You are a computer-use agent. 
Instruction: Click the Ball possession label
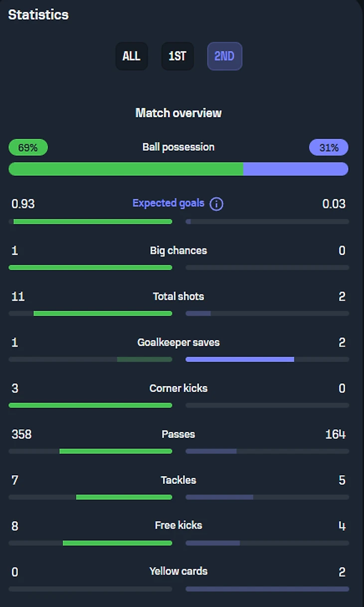coord(179,147)
